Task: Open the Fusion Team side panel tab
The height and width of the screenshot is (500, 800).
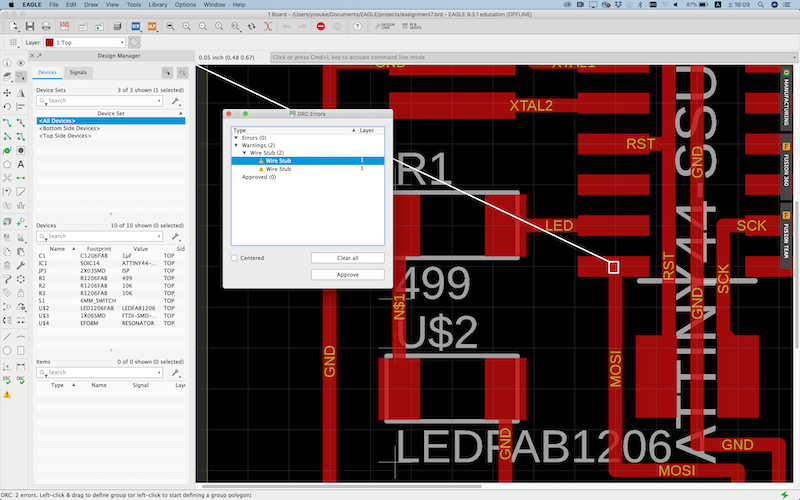Action: (x=786, y=236)
